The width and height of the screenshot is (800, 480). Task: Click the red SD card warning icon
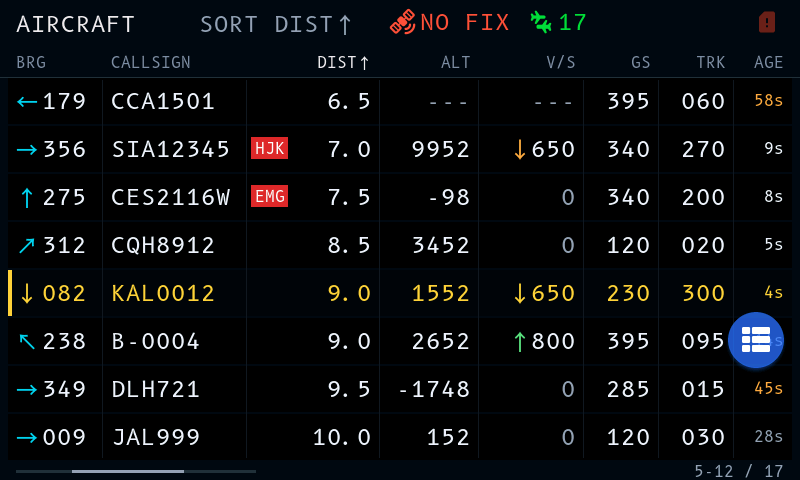[767, 22]
